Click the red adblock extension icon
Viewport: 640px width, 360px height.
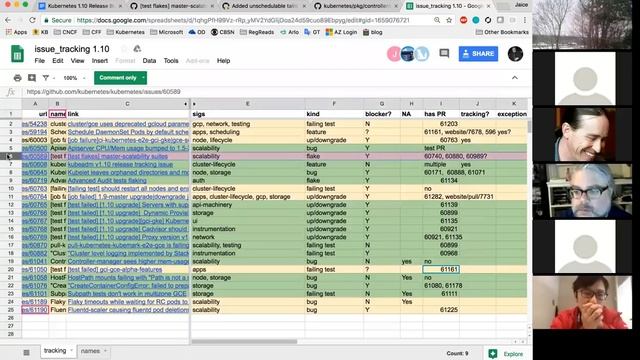(x=463, y=20)
